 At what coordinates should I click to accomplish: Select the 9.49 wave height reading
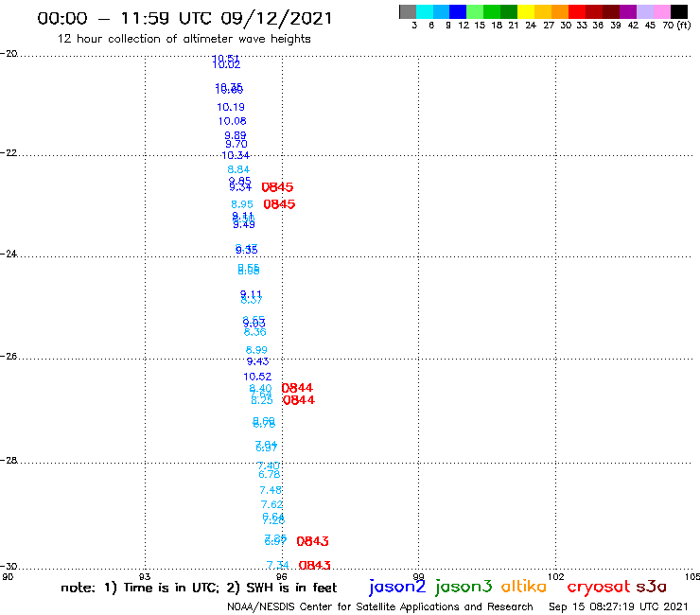(244, 224)
